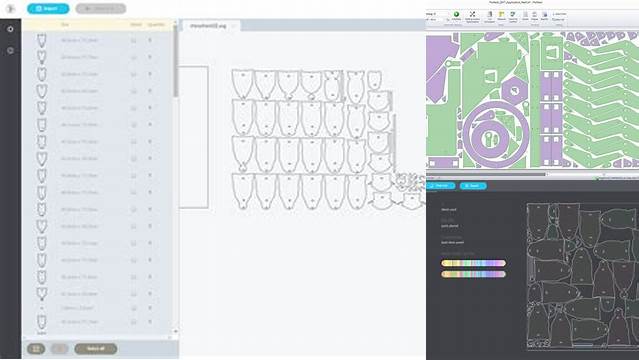Toggle the checkbox in the last part row
The height and width of the screenshot is (360, 639).
point(134,322)
